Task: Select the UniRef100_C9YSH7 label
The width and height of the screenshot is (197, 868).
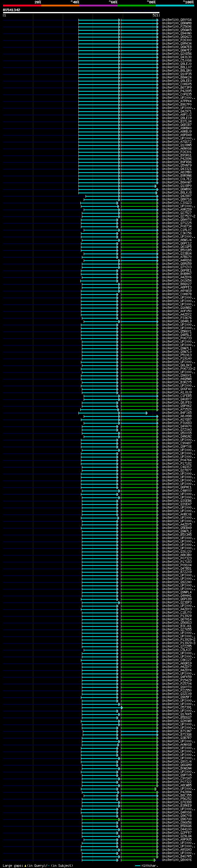Action: pos(177,779)
